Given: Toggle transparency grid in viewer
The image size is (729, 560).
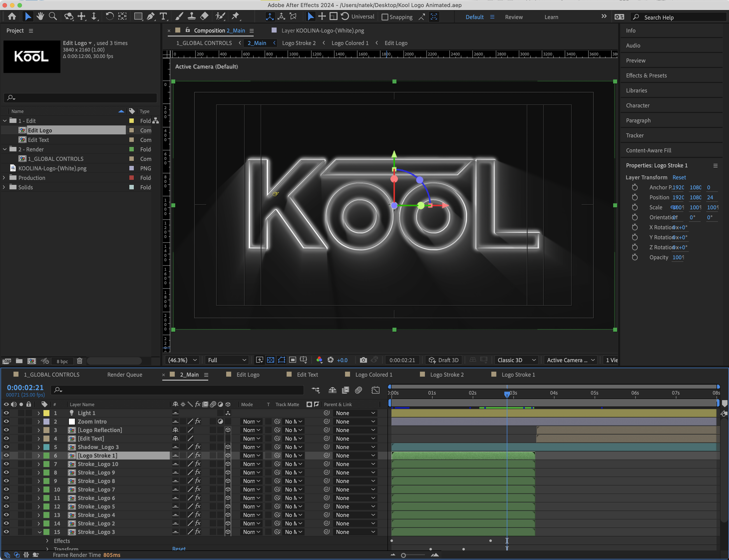Looking at the screenshot, I should (271, 360).
